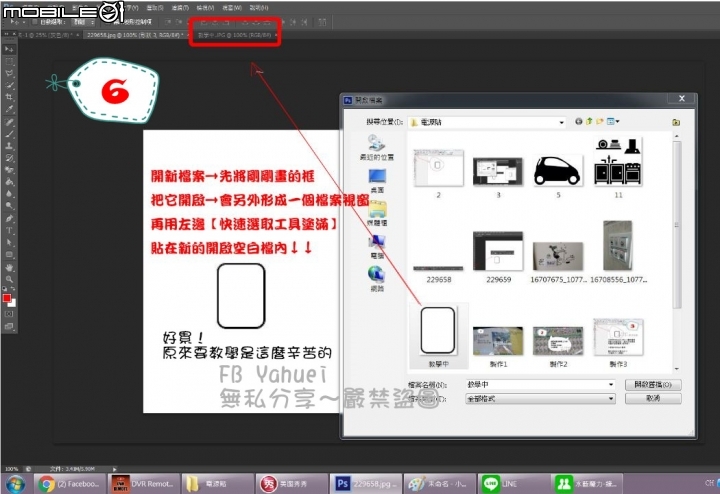Select the Dodge tool
This screenshot has height=494, width=720.
9,206
